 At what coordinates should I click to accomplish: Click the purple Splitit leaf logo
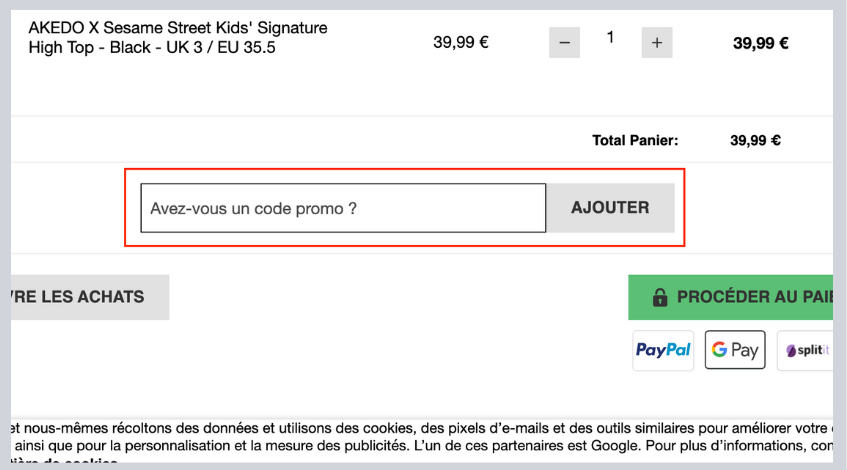click(791, 351)
